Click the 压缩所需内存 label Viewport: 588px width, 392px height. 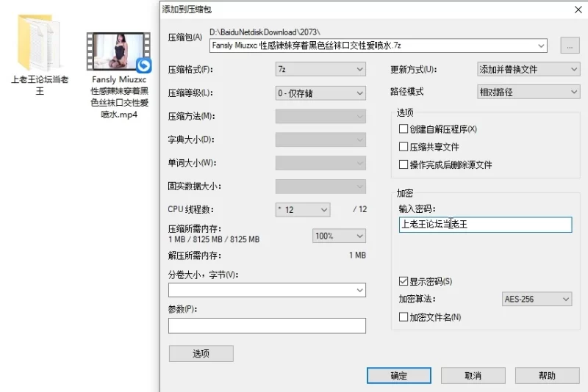pos(195,229)
